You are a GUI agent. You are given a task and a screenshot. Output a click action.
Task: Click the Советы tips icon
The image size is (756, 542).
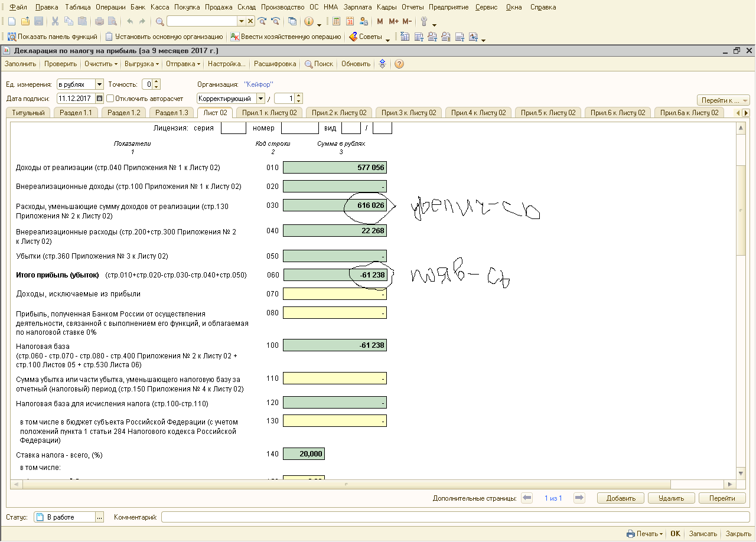tap(353, 37)
